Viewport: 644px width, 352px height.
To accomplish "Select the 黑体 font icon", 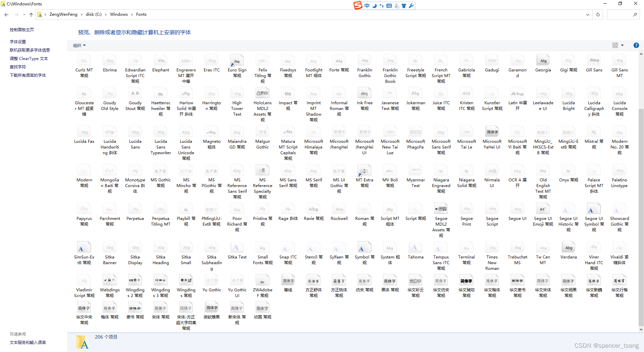I will point(390,280).
